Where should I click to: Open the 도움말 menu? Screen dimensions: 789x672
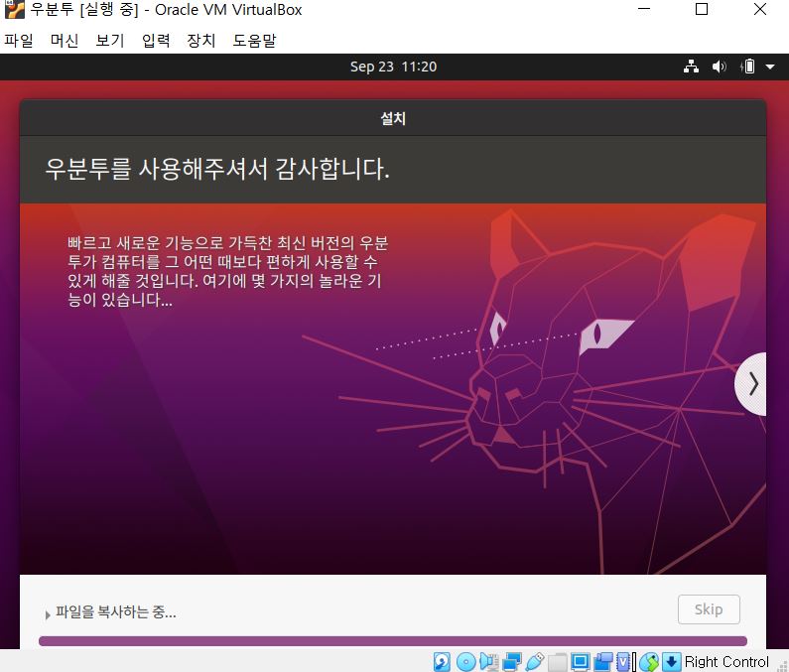[x=254, y=41]
